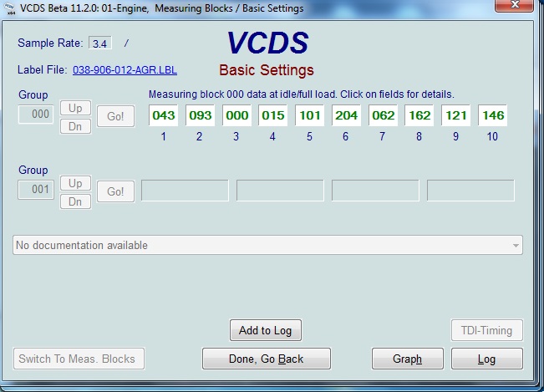The image size is (544, 392).
Task: Click Go! button for Group 001
Action: pos(115,191)
